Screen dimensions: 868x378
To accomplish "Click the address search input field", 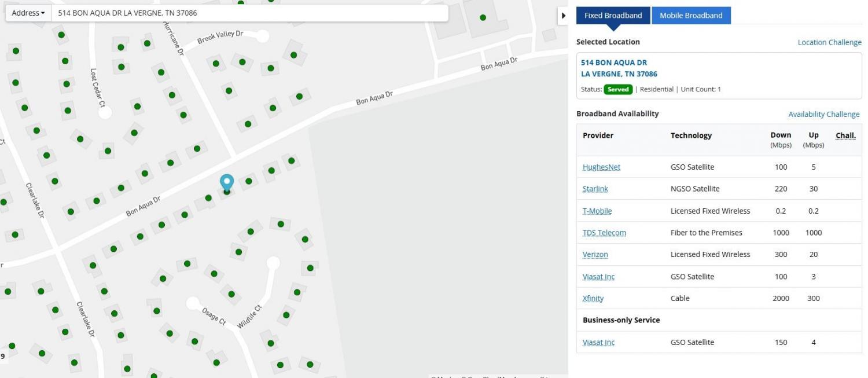I will click(249, 13).
